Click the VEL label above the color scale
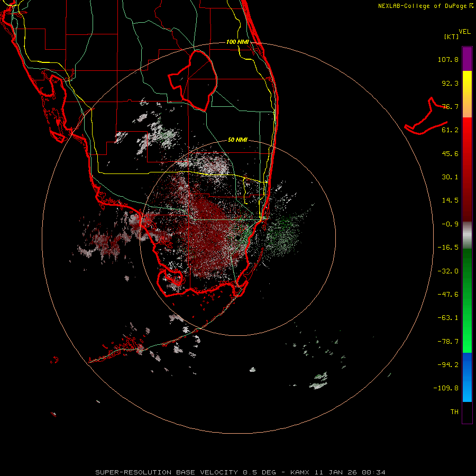The image size is (476, 476). (x=464, y=32)
